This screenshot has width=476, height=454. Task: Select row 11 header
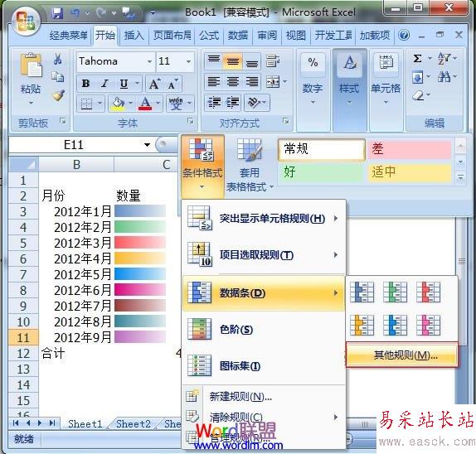coord(23,337)
